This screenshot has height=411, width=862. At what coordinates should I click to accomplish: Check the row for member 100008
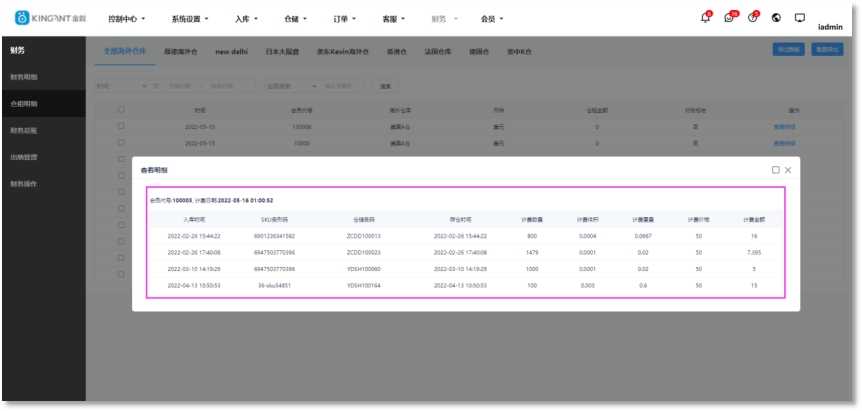click(x=121, y=127)
